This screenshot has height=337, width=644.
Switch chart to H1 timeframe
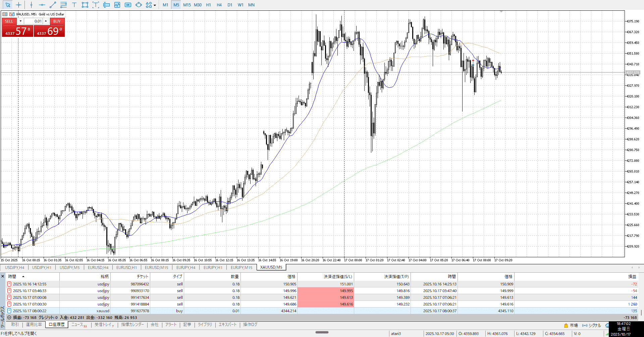click(x=208, y=5)
